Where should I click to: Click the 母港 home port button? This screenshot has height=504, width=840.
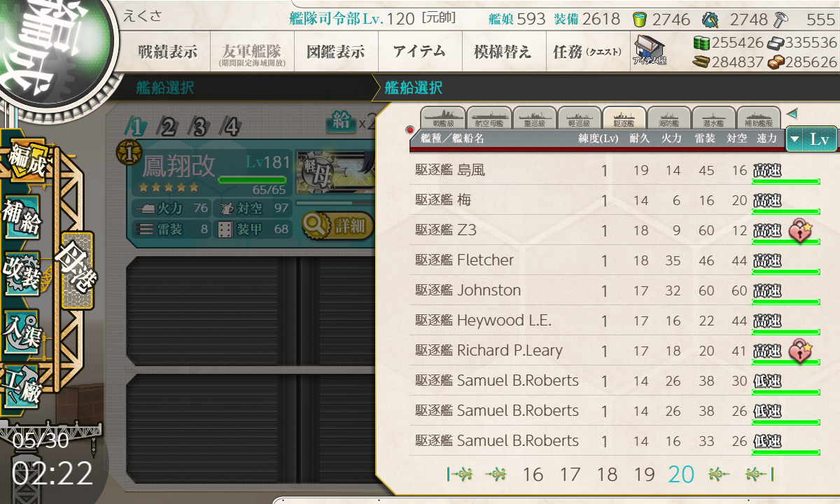point(77,269)
